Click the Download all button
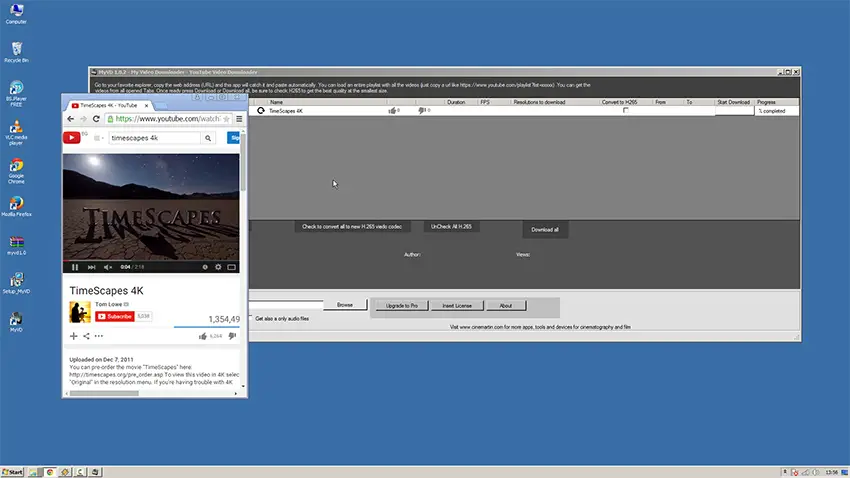Viewport: 850px width, 478px height. tap(545, 230)
